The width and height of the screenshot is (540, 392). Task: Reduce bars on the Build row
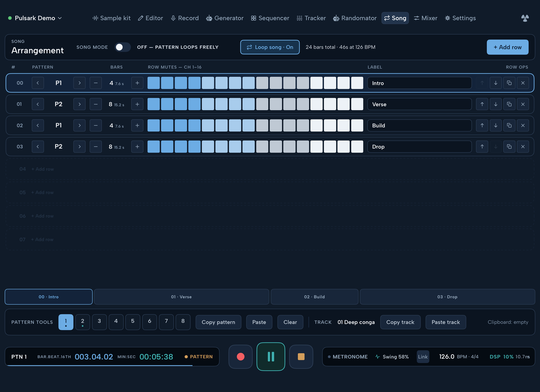tap(96, 125)
